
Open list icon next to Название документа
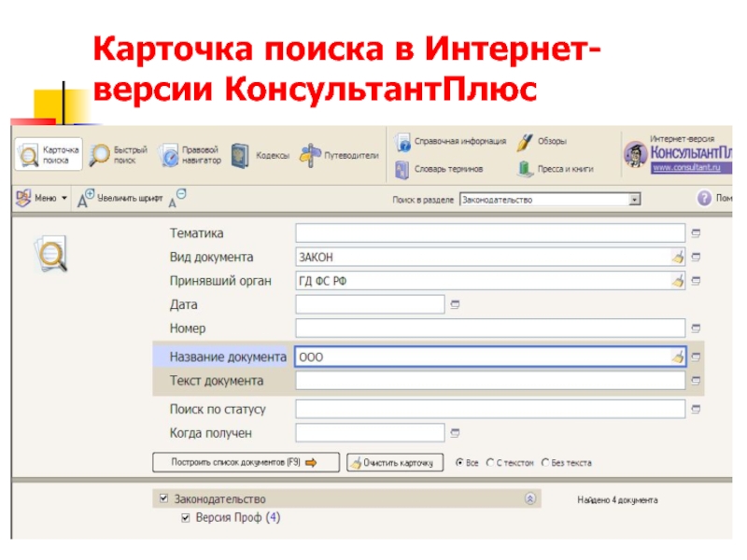(696, 357)
